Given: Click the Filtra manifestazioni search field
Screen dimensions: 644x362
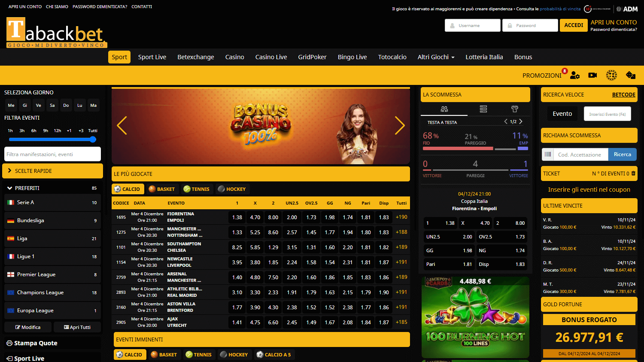Looking at the screenshot, I should coord(52,154).
